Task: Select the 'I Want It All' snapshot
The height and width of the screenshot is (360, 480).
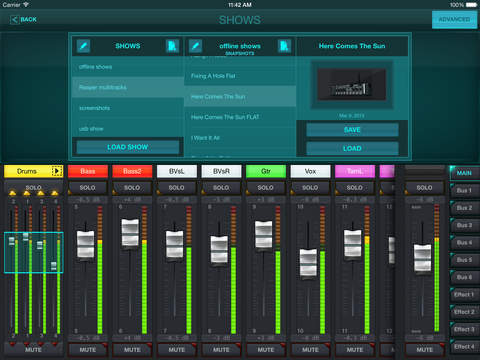Action: point(240,138)
